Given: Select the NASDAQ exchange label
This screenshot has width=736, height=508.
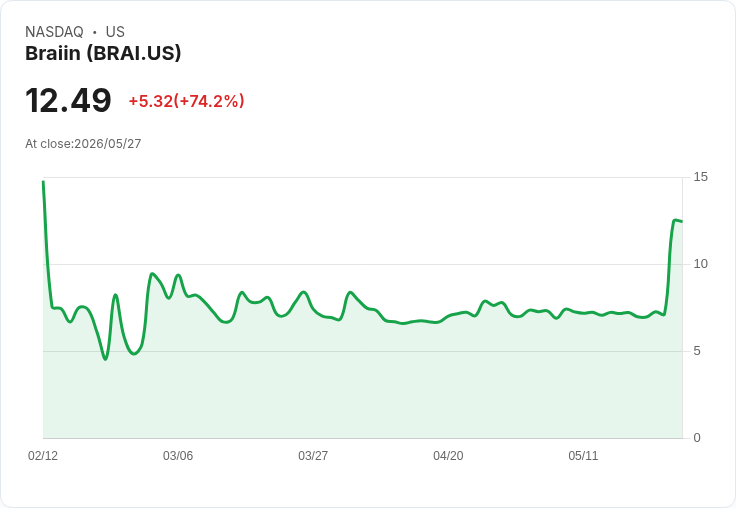Looking at the screenshot, I should point(54,32).
